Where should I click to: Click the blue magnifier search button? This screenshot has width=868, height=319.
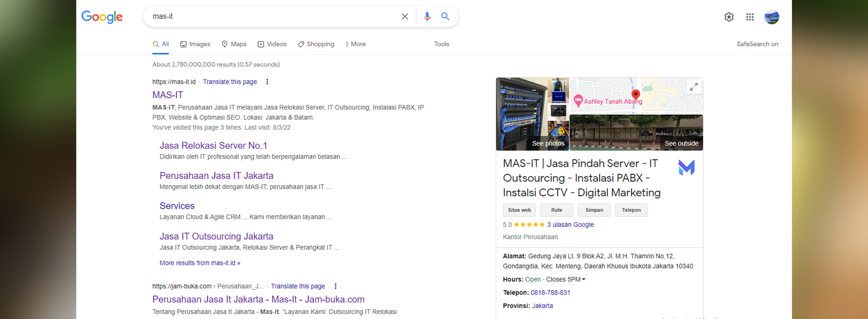point(445,16)
